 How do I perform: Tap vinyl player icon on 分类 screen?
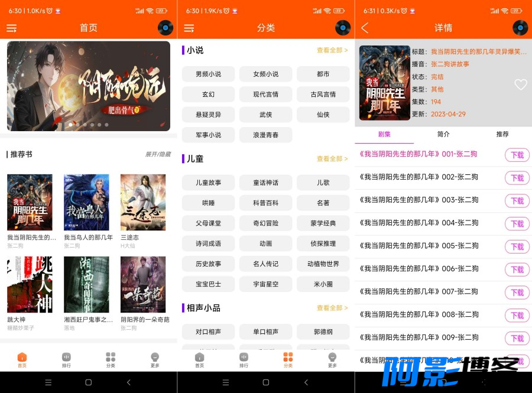point(343,28)
